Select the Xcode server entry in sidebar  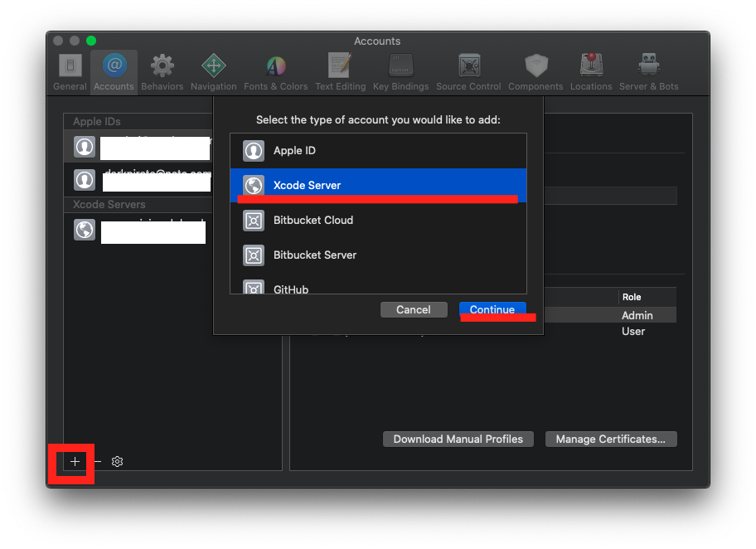[x=138, y=230]
